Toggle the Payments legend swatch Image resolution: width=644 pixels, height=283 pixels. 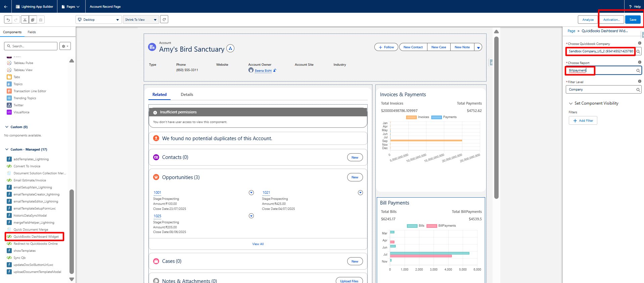pyautogui.click(x=436, y=117)
